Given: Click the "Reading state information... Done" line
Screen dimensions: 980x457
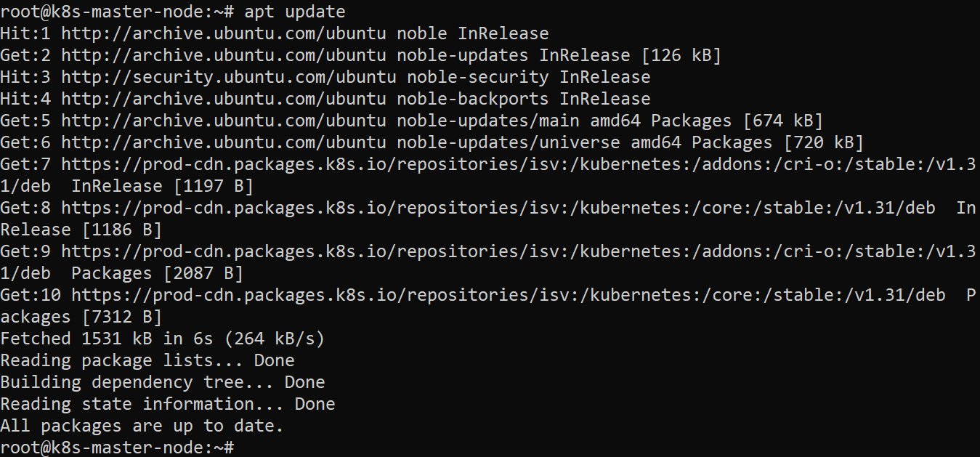Looking at the screenshot, I should 167,404.
